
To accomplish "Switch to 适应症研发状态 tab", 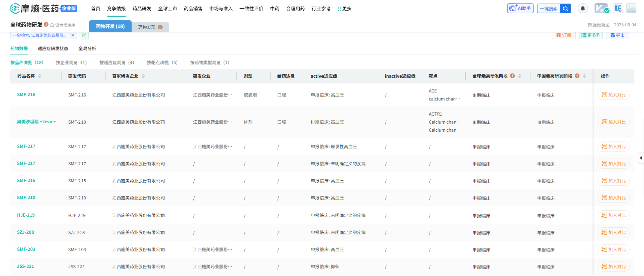I will tap(53, 49).
